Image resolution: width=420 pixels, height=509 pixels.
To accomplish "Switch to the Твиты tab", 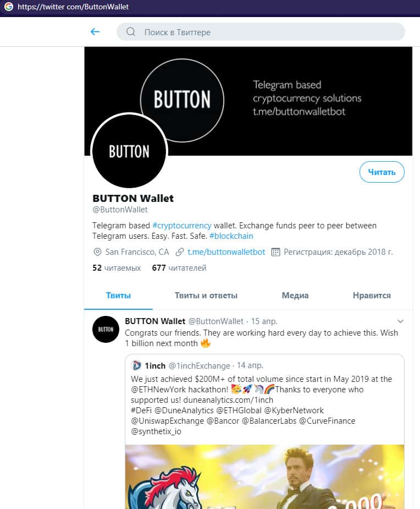I will 118,295.
